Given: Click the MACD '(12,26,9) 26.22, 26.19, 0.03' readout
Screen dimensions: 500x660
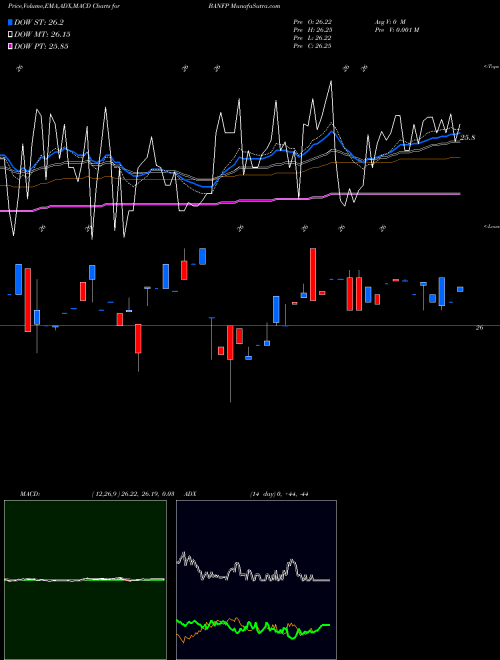Looking at the screenshot, I should (x=133, y=494).
